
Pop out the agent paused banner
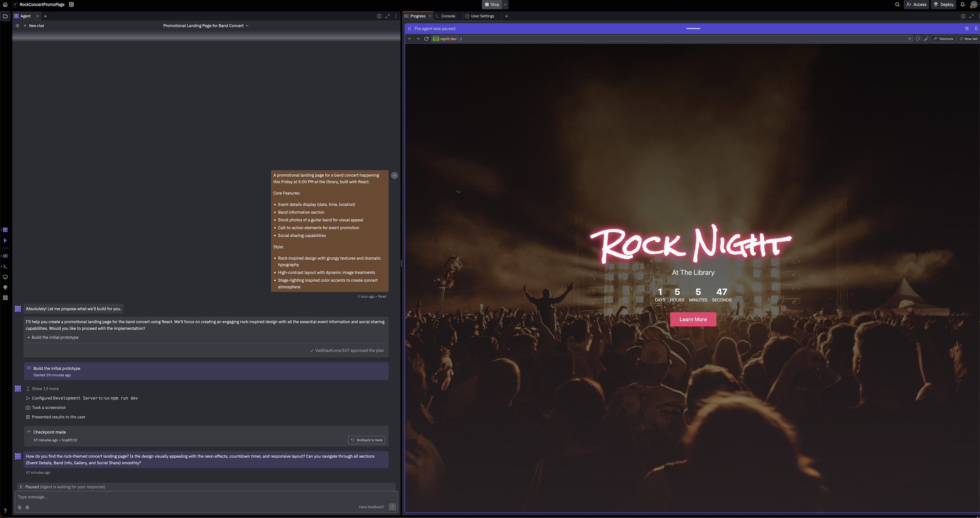pos(967,29)
